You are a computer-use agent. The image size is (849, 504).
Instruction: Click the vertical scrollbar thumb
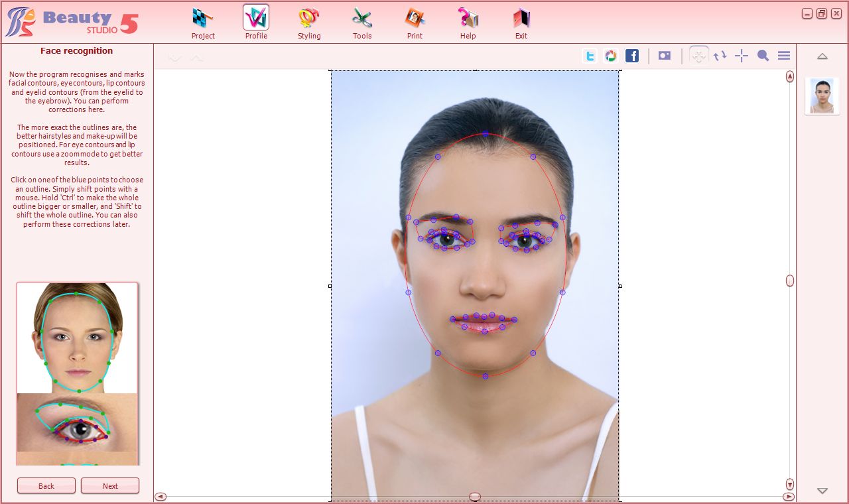790,281
